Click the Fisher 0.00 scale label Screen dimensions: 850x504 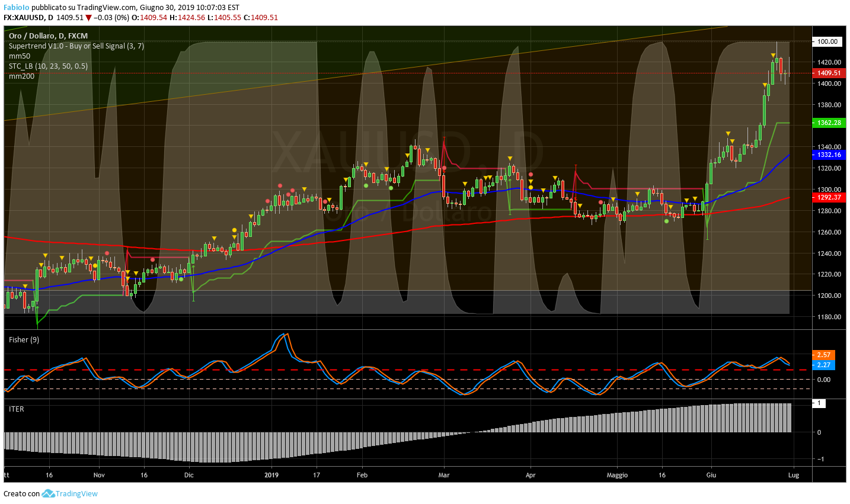pos(823,380)
